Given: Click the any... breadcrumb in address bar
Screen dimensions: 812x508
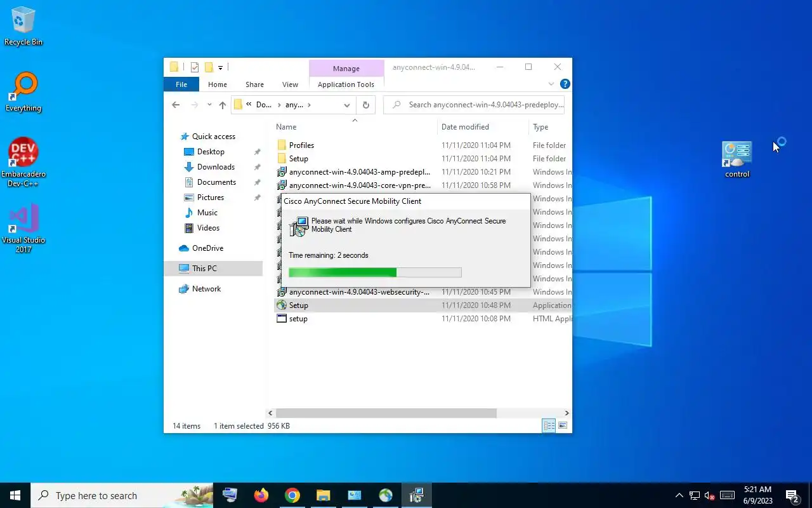Looking at the screenshot, I should (x=294, y=105).
